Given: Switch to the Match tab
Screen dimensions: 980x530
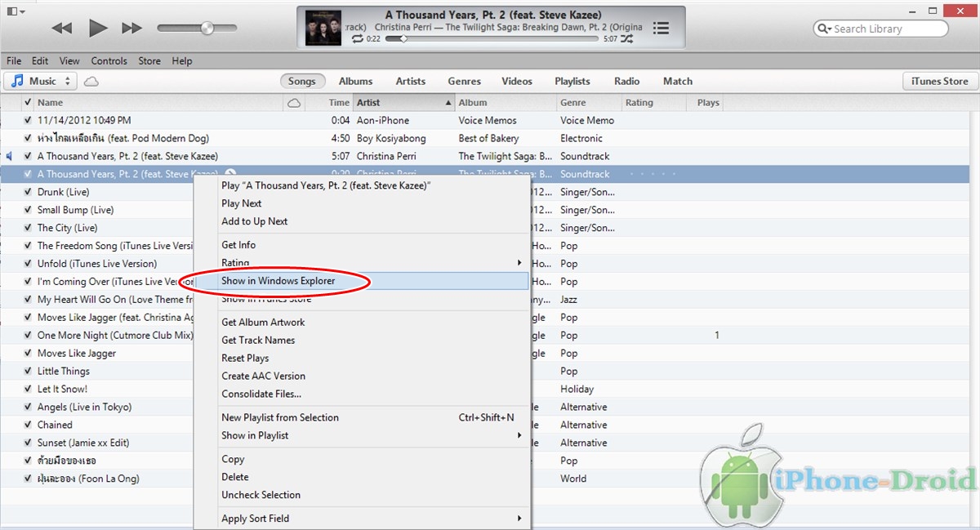Looking at the screenshot, I should [x=678, y=81].
